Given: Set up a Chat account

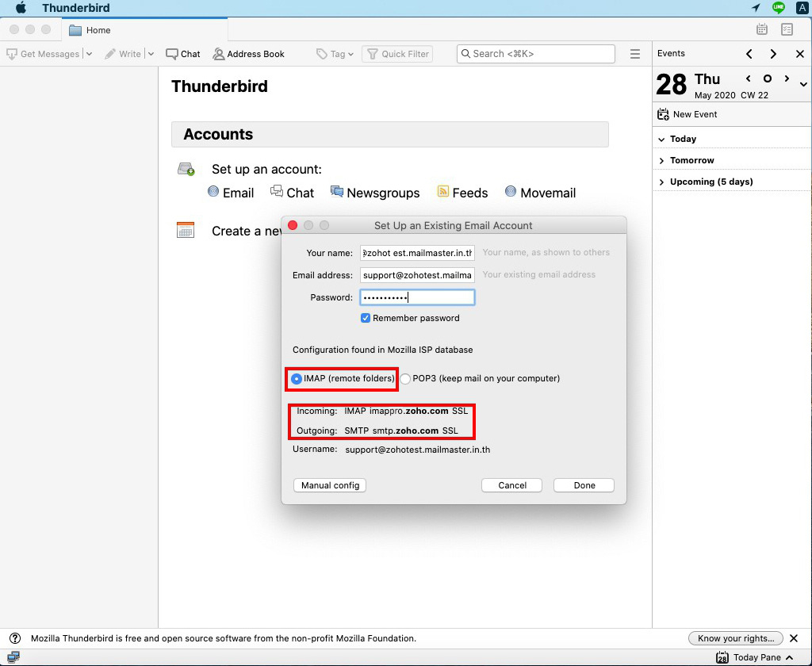Looking at the screenshot, I should point(292,193).
